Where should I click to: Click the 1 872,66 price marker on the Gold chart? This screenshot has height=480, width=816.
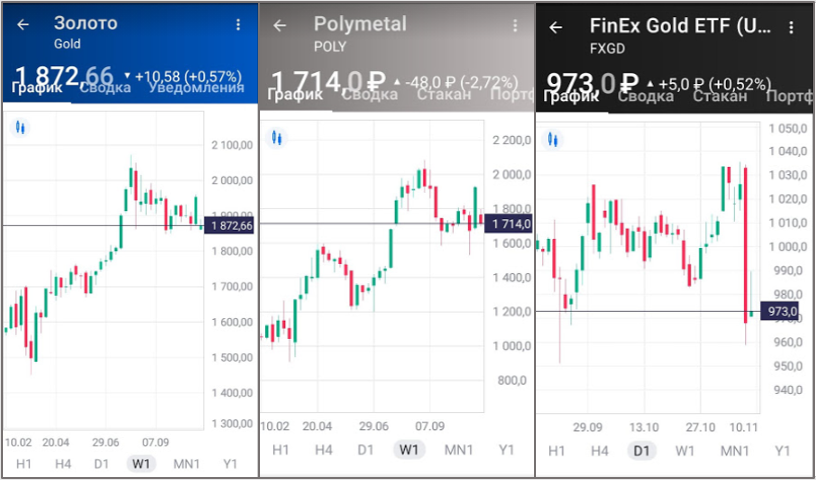[229, 225]
